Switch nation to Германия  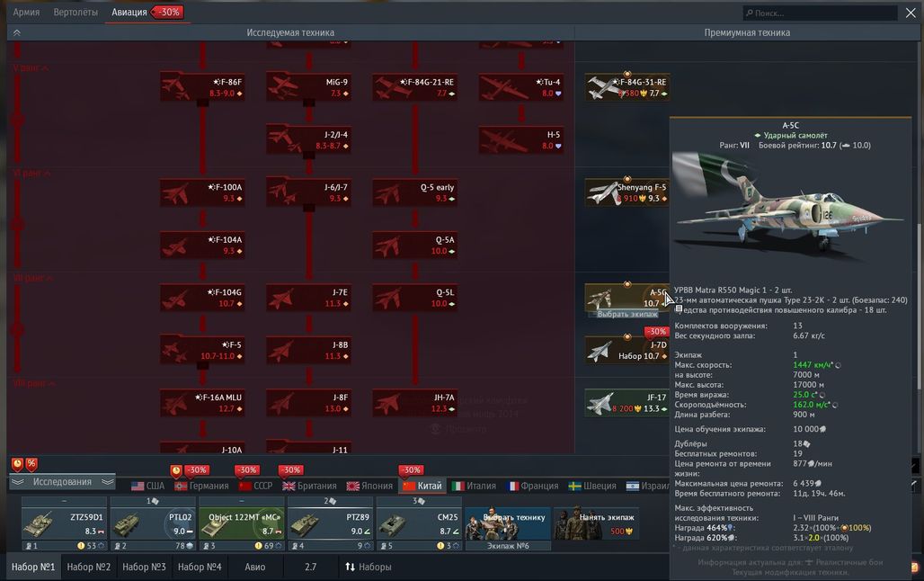(x=201, y=486)
